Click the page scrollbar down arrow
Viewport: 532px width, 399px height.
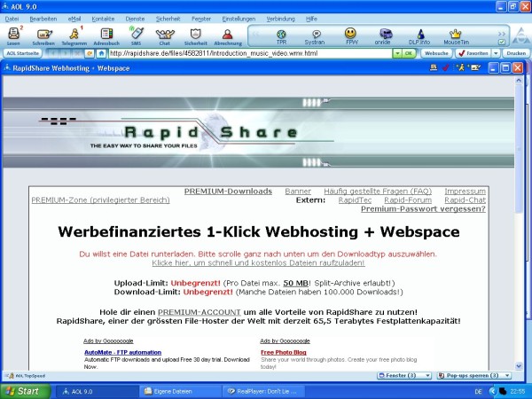tap(519, 366)
